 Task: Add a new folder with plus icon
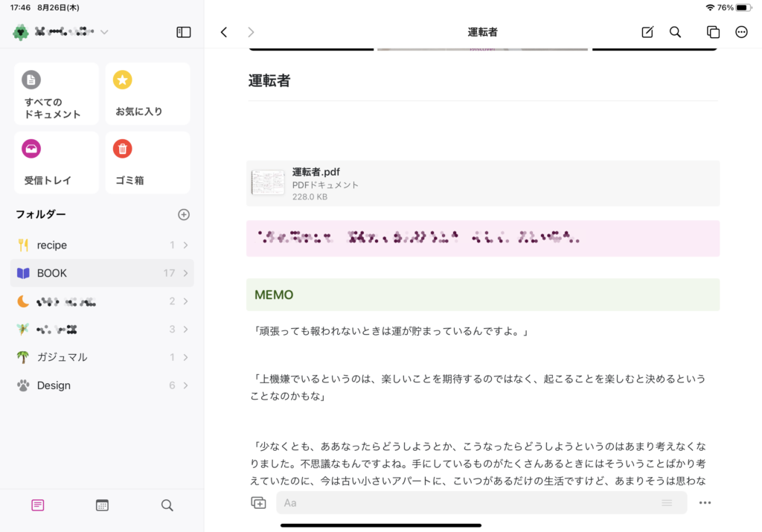184,214
